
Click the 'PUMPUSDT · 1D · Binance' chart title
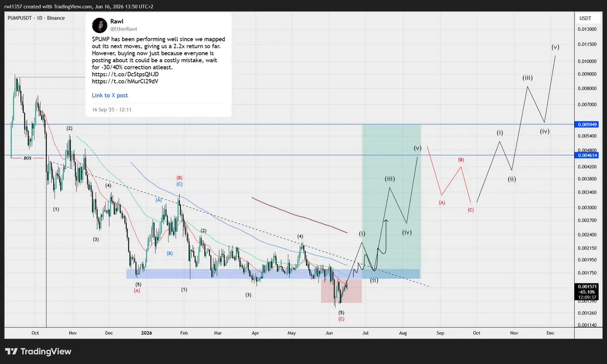(36, 18)
